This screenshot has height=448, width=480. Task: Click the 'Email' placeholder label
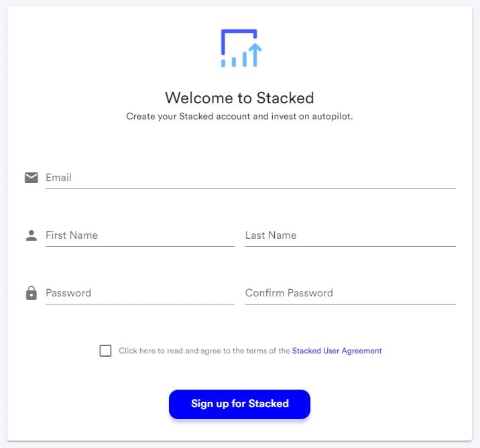coord(58,178)
